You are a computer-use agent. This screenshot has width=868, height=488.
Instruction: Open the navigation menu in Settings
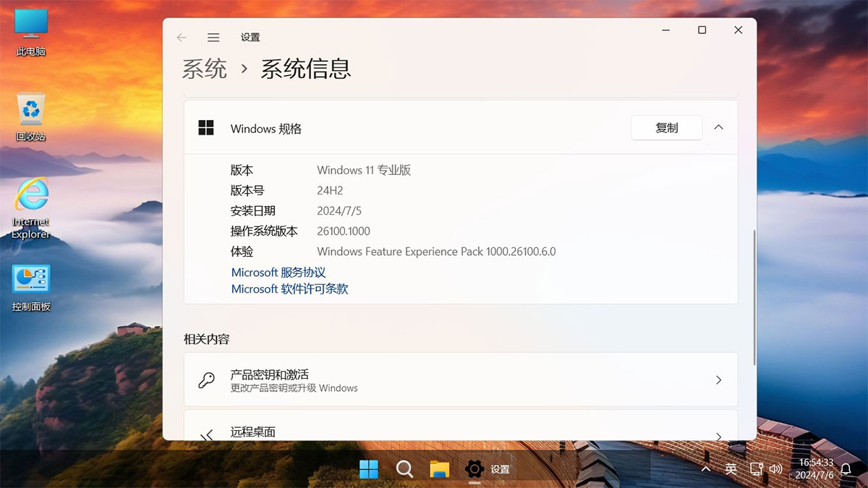(x=213, y=37)
